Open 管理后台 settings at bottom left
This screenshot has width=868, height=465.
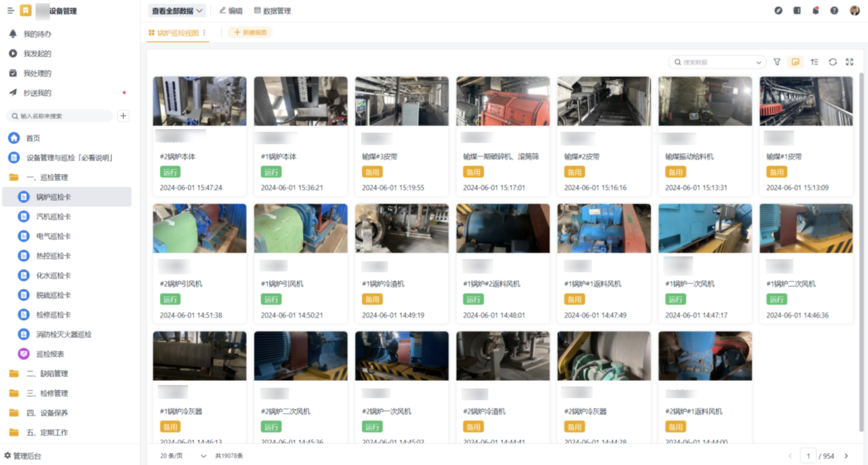(23, 456)
